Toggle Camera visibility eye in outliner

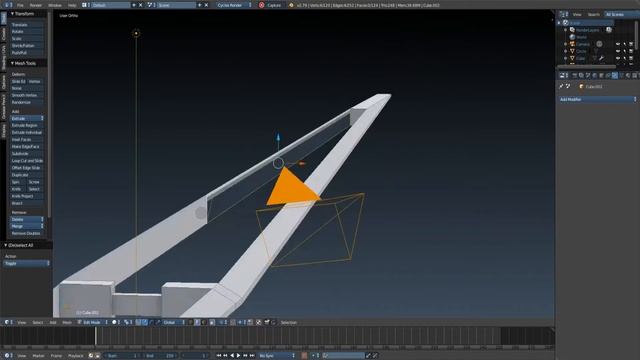pyautogui.click(x=618, y=44)
